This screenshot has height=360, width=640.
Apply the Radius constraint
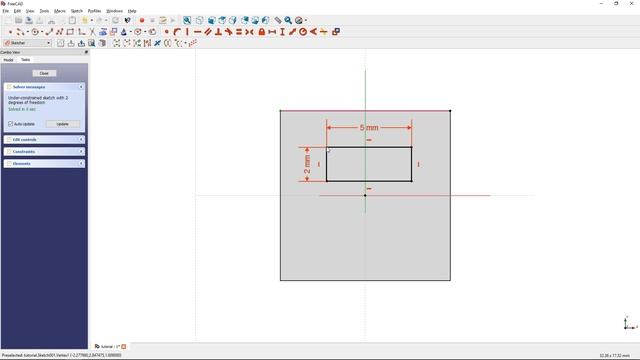pyautogui.click(x=303, y=32)
